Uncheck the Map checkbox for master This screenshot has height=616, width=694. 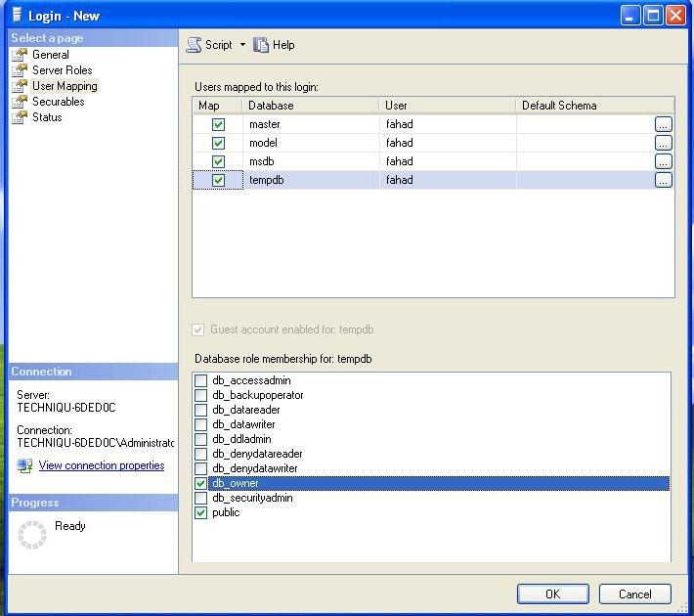click(x=218, y=125)
